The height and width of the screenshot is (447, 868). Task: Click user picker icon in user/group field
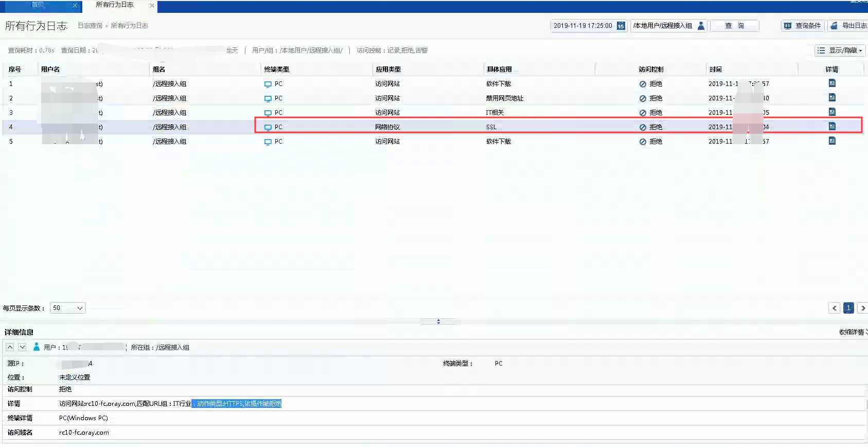click(701, 26)
